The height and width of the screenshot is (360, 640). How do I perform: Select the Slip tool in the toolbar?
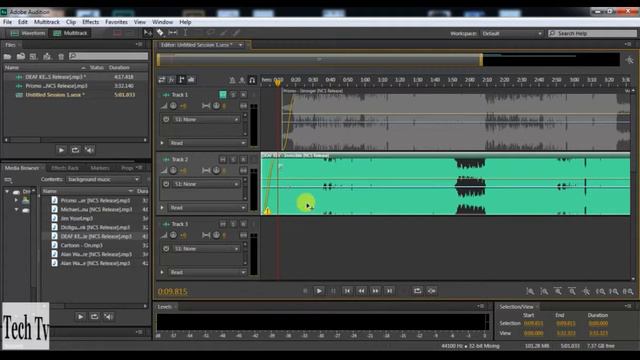(x=173, y=33)
